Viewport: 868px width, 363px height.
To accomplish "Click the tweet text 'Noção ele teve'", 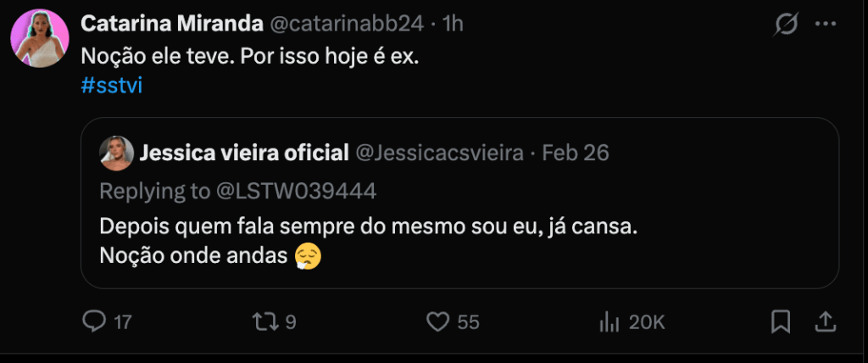I will [250, 56].
